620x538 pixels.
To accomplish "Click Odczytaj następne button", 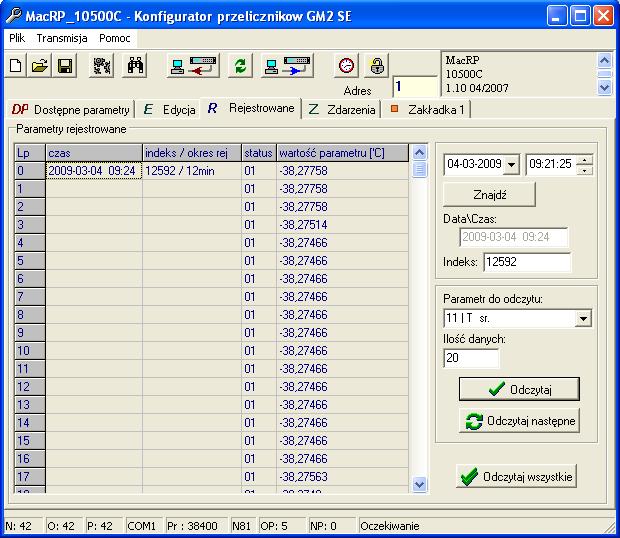I will pos(519,421).
